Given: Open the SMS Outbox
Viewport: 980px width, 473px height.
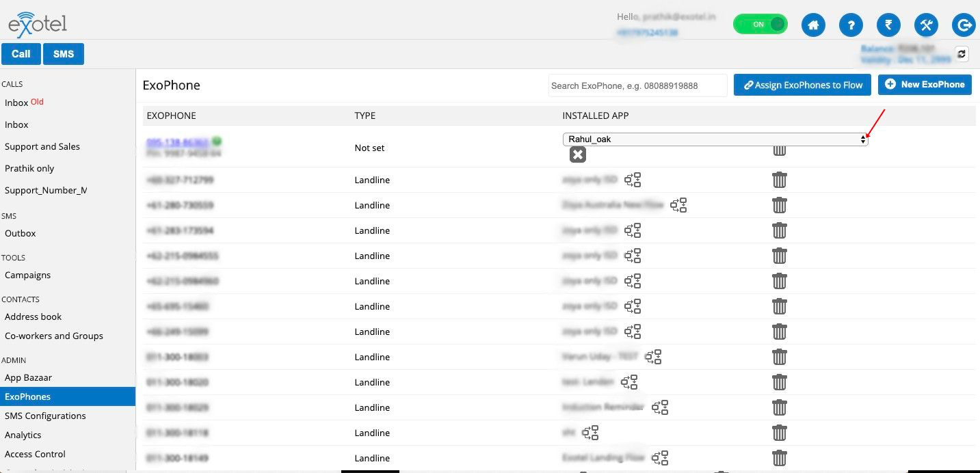Looking at the screenshot, I should coord(21,233).
